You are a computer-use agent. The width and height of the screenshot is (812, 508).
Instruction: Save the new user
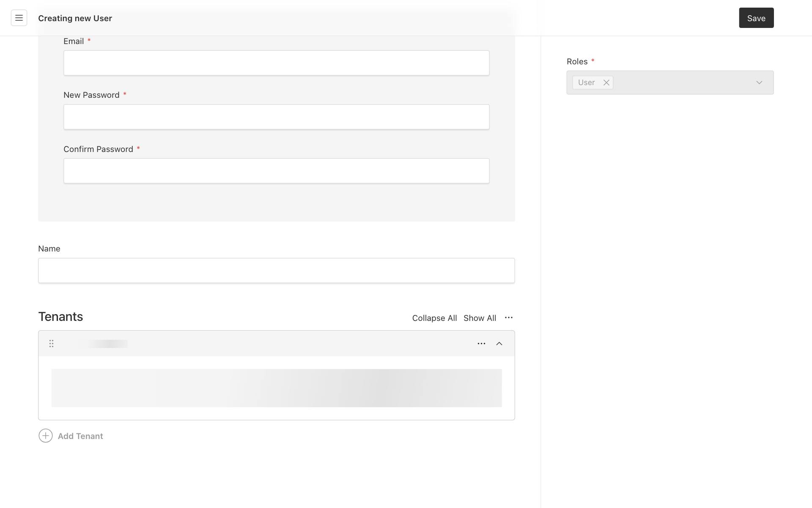[756, 18]
